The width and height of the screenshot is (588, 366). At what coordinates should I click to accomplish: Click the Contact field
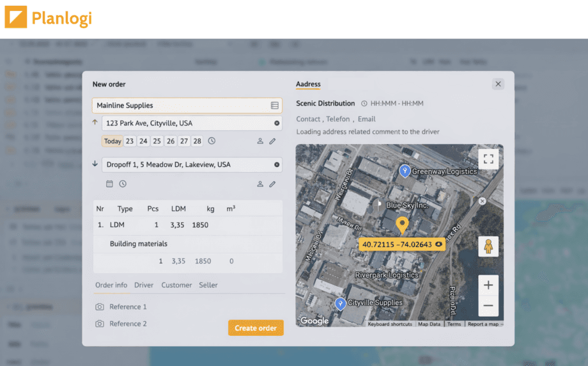(x=308, y=119)
